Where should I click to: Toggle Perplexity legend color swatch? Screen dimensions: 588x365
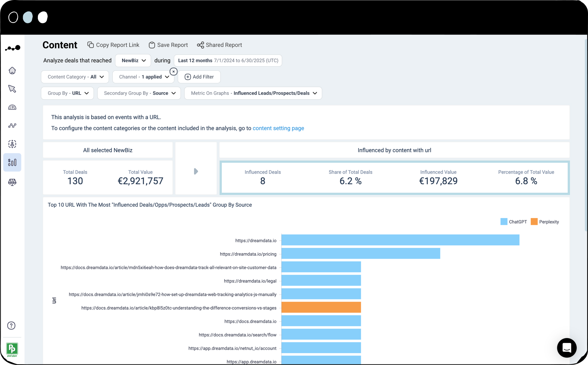pos(534,222)
